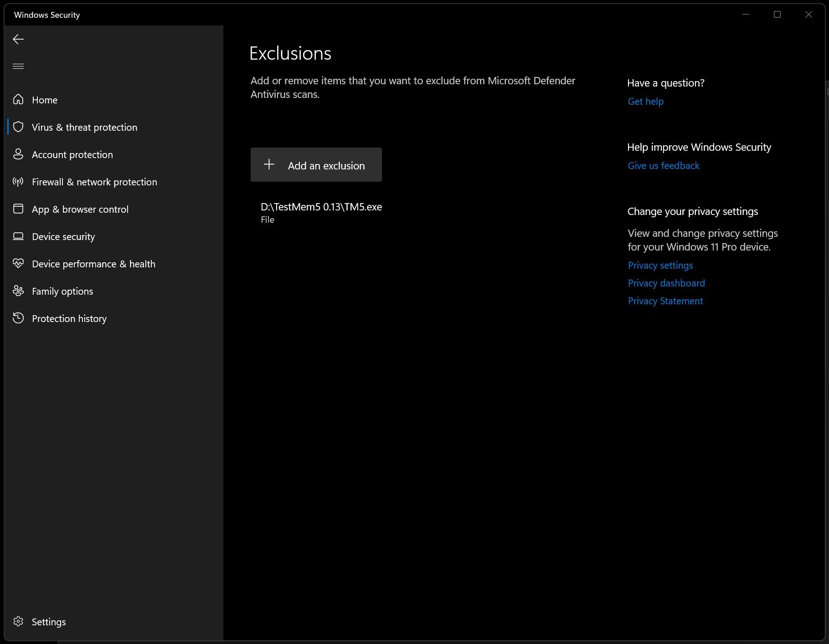Click the Add an exclusion button
The image size is (829, 644).
click(x=316, y=164)
